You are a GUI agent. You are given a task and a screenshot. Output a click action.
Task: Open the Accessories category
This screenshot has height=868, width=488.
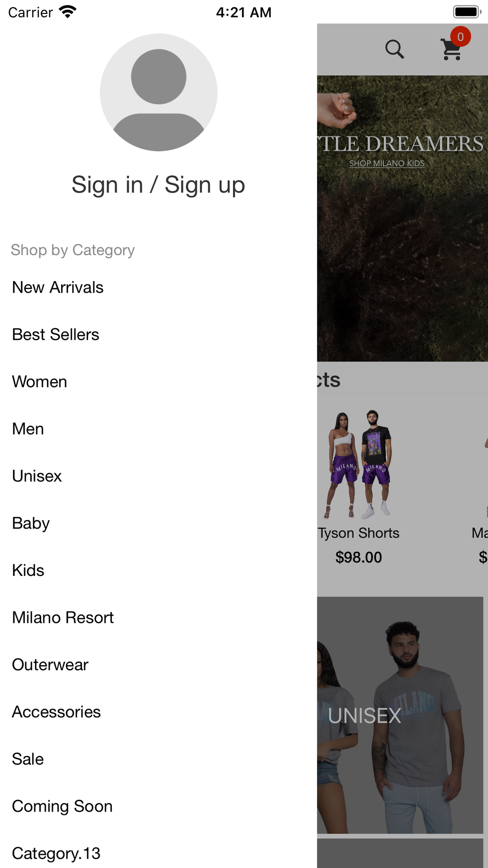coord(56,712)
